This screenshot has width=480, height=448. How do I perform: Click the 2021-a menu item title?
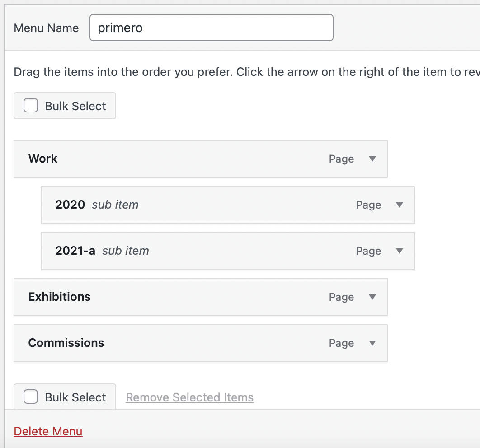click(x=75, y=251)
